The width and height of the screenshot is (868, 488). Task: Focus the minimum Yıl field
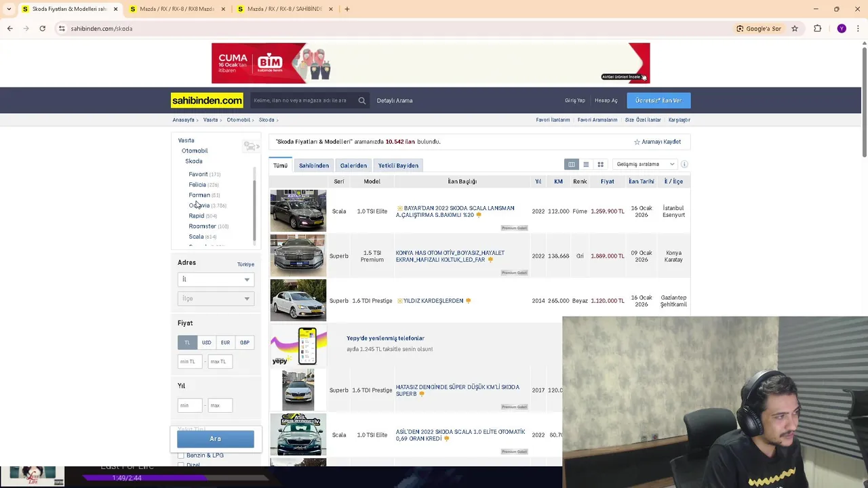click(x=190, y=405)
